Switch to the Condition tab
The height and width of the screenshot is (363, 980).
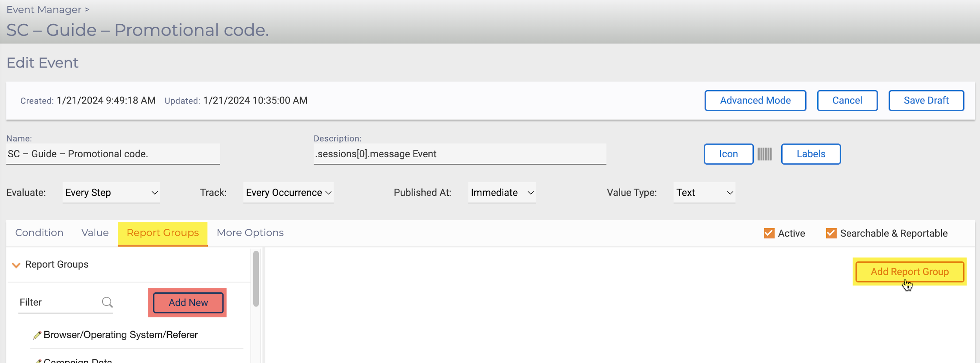[x=39, y=233]
